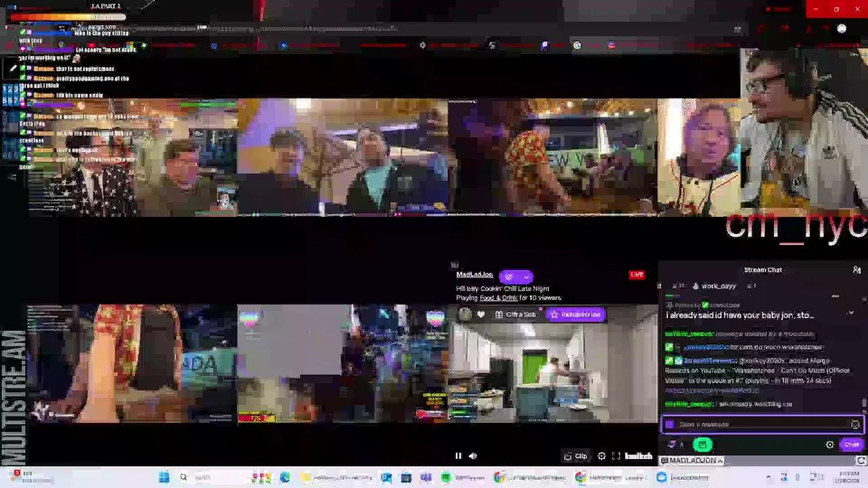
Task: Click the extension icon in browser address bar
Action: pos(737,29)
